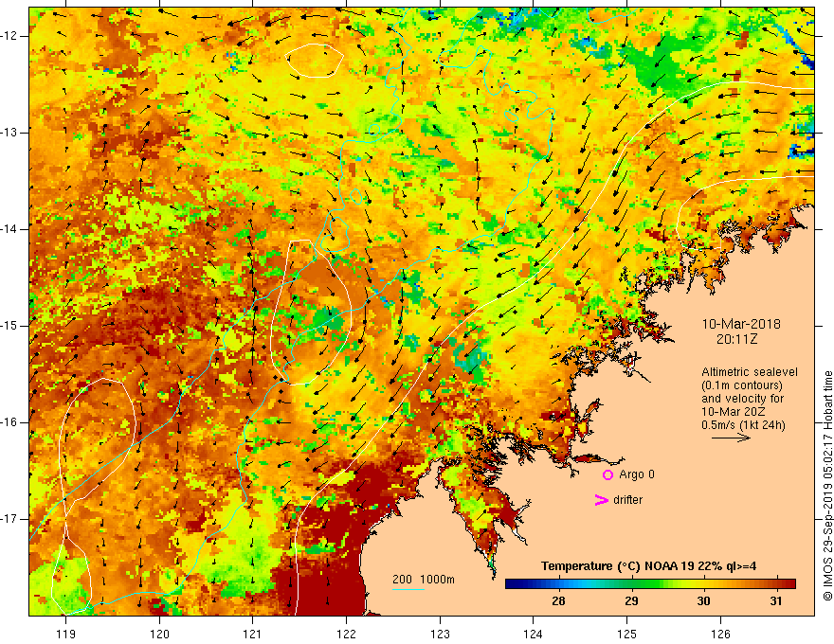Click the Argo 0 legend label

point(637,474)
